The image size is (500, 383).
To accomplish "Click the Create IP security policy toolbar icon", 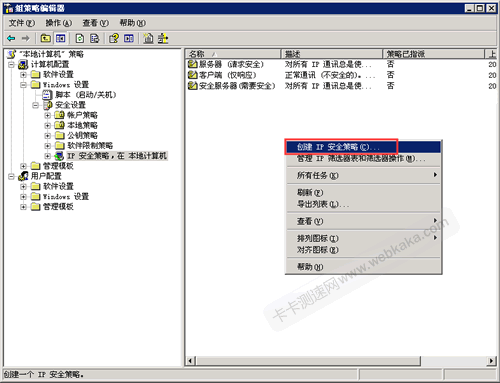I will point(148,39).
